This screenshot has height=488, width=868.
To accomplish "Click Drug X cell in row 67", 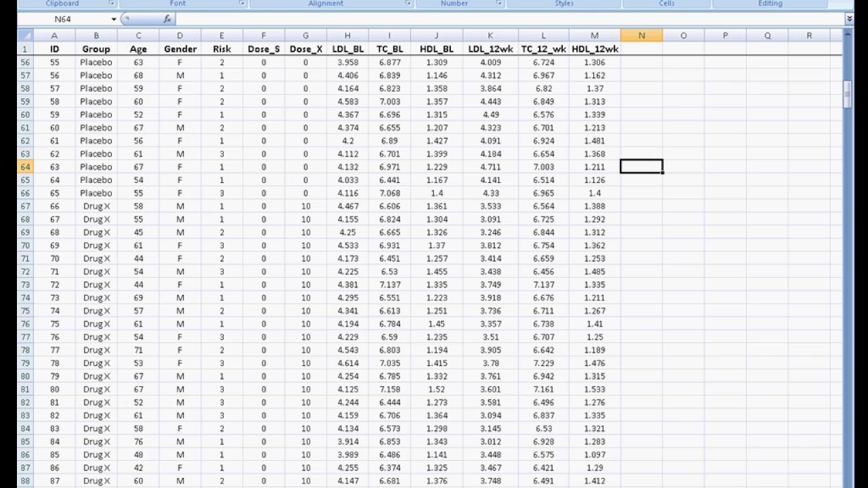I will [96, 206].
